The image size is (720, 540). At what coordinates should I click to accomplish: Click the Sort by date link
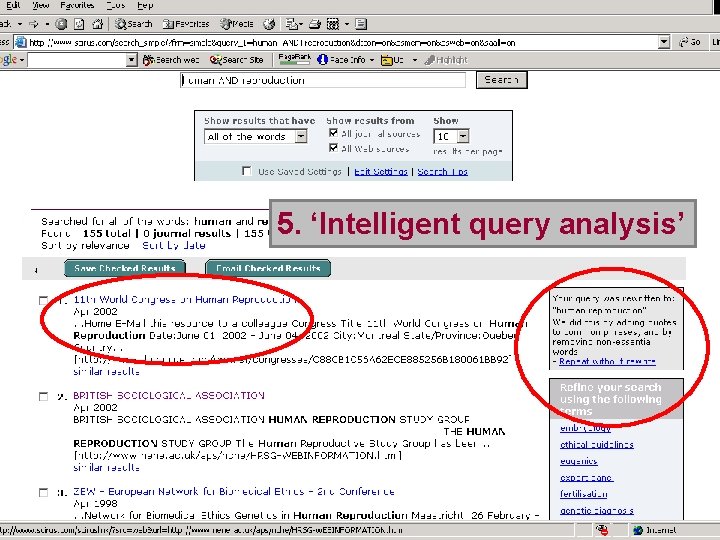pos(174,246)
